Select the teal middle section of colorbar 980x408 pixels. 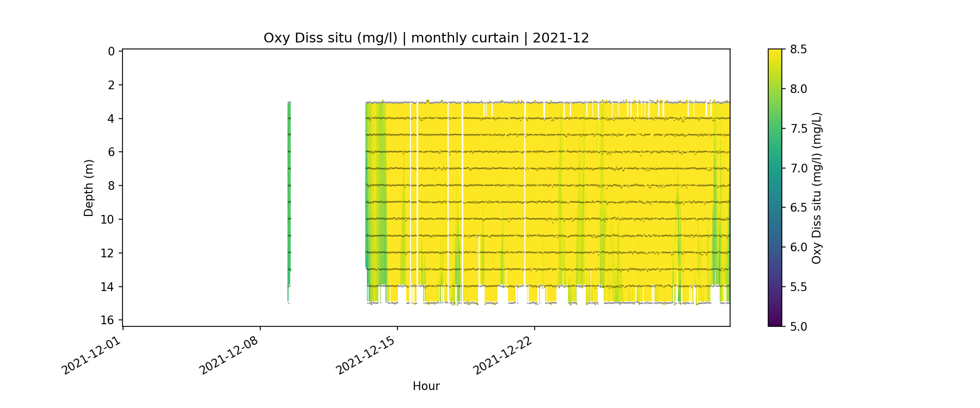point(775,174)
